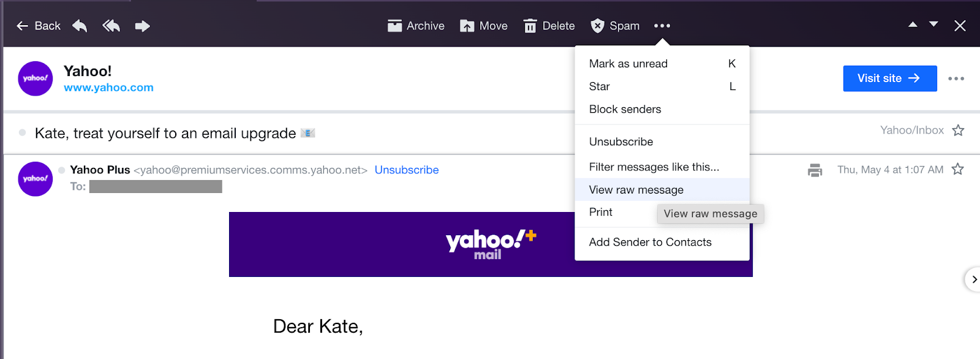Click the Yahoo Plus sender avatar
This screenshot has height=359, width=980.
click(36, 179)
